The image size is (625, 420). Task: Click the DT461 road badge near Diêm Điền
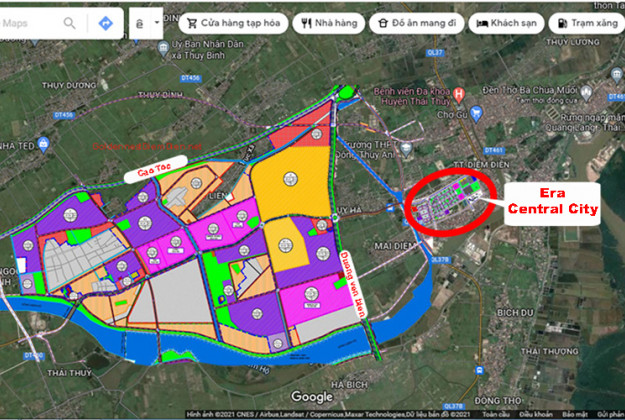[x=494, y=151]
